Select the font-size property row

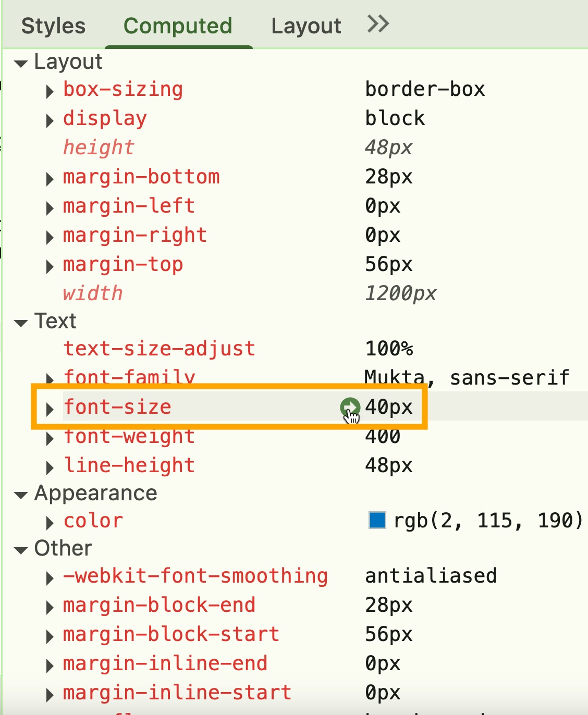[209, 407]
